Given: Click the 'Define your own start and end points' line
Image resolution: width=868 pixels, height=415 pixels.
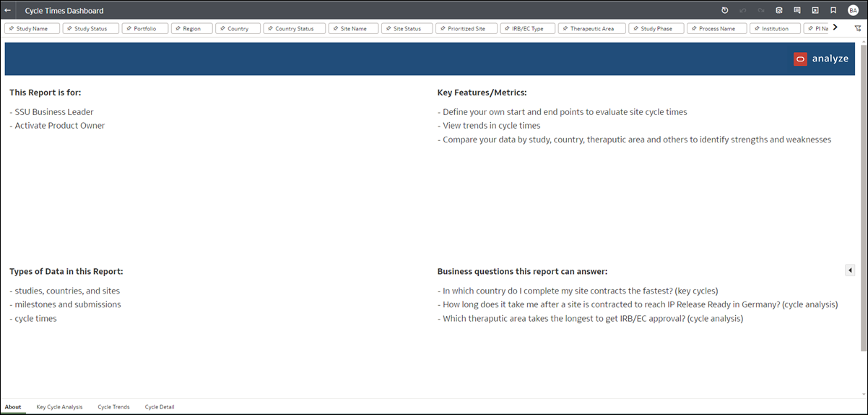Looking at the screenshot, I should [563, 112].
